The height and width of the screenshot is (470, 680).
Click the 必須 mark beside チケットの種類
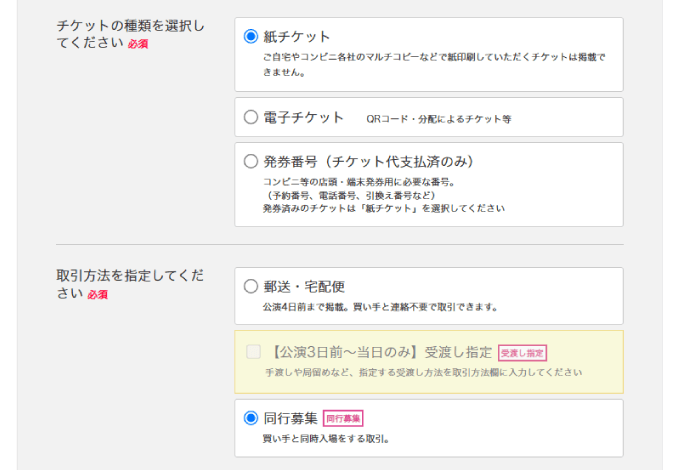(138, 44)
